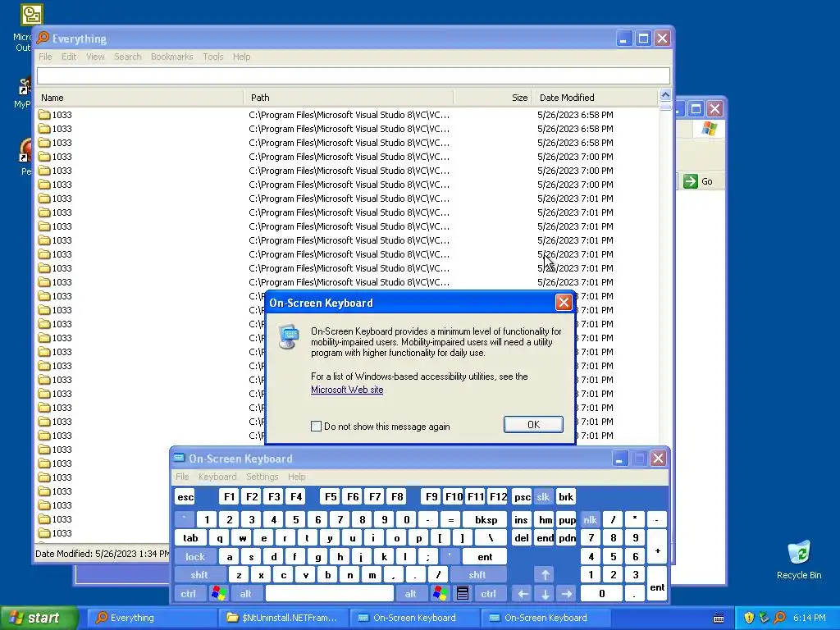Viewport: 840px width, 630px height.
Task: Toggle the caps lock key on keyboard
Action: click(195, 557)
